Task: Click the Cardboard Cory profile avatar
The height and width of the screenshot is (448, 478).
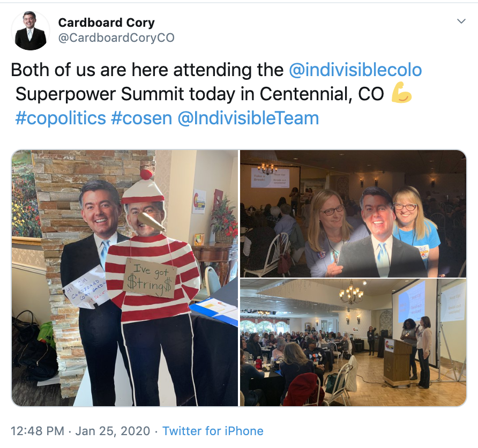Action: (30, 30)
